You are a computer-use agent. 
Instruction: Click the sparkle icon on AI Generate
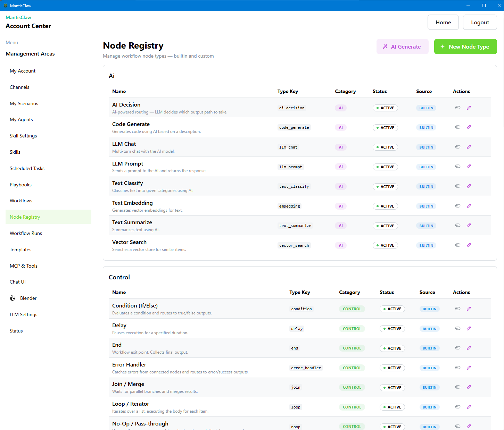tap(385, 46)
